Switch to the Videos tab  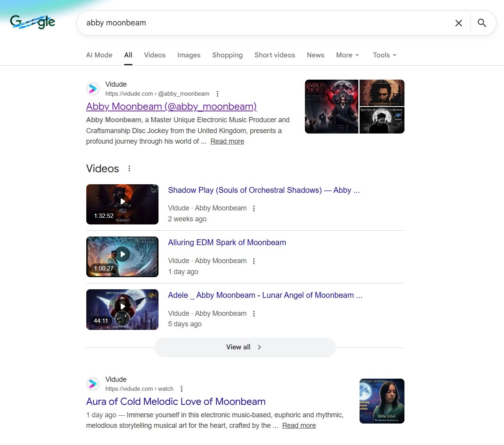pos(155,55)
